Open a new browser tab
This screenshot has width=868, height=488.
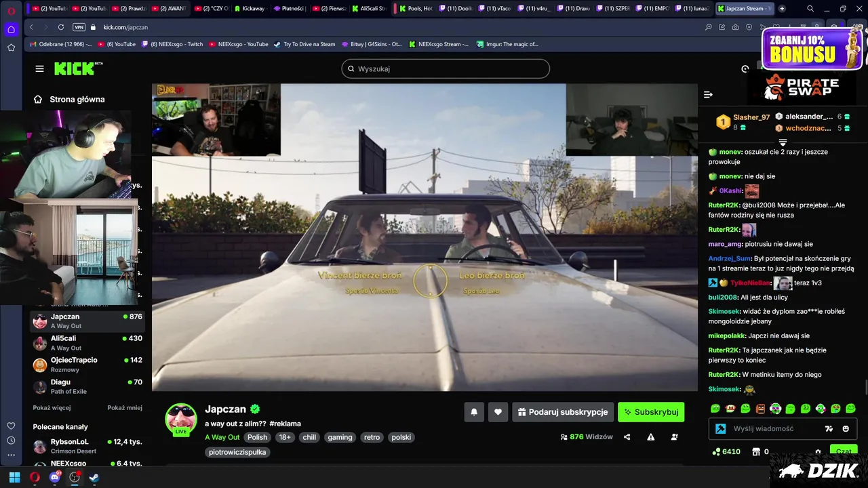click(x=782, y=8)
